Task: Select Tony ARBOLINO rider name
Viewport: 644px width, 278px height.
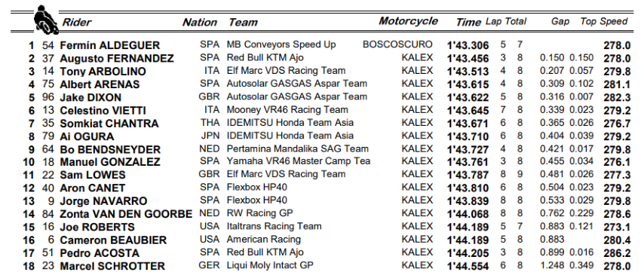Action: pos(103,72)
